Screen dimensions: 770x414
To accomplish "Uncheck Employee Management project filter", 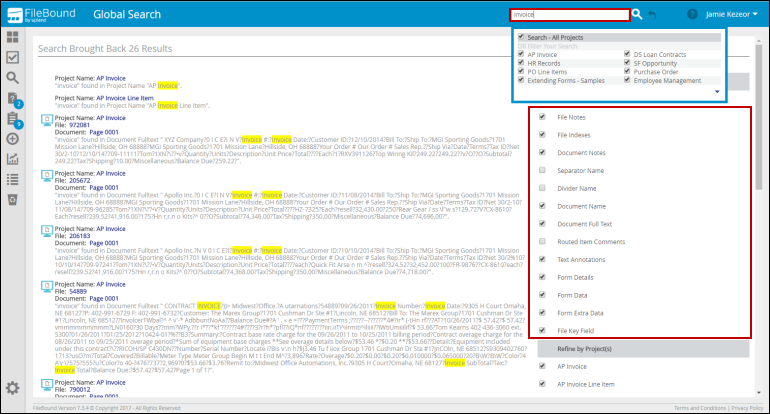I will tap(627, 80).
